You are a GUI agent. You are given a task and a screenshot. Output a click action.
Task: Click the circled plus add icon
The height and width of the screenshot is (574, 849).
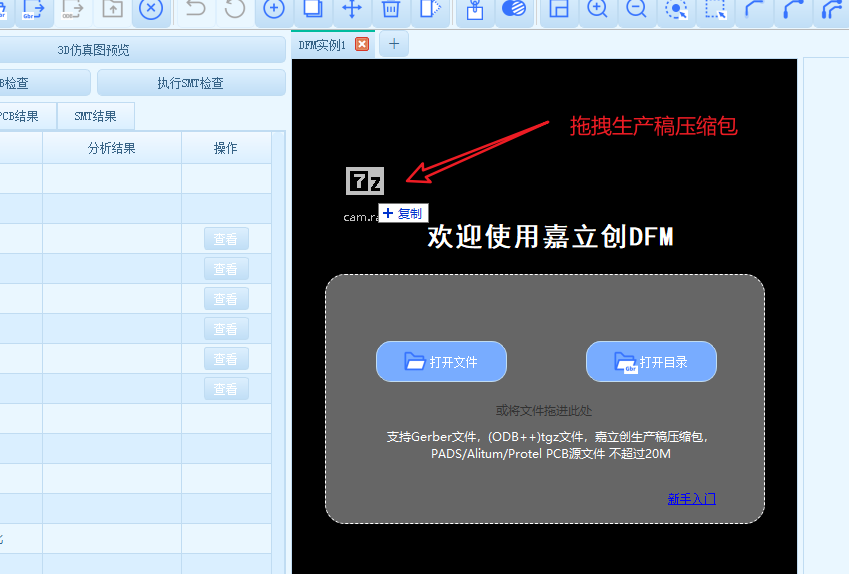[x=274, y=9]
